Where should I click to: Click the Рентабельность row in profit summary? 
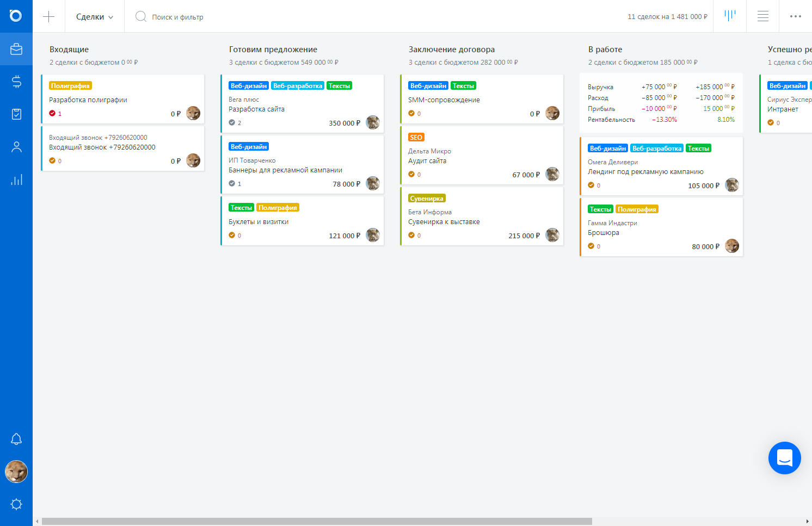661,120
